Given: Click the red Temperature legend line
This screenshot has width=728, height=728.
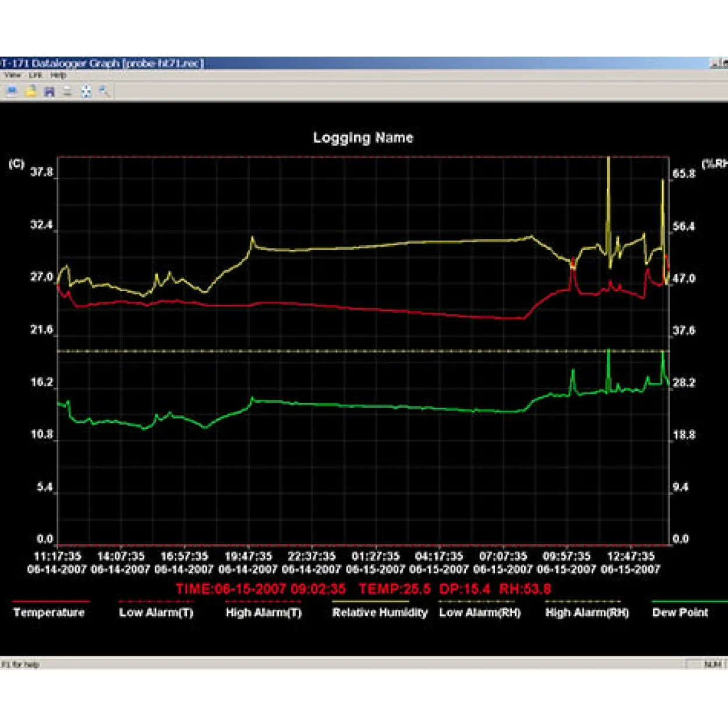Looking at the screenshot, I should [x=51, y=601].
